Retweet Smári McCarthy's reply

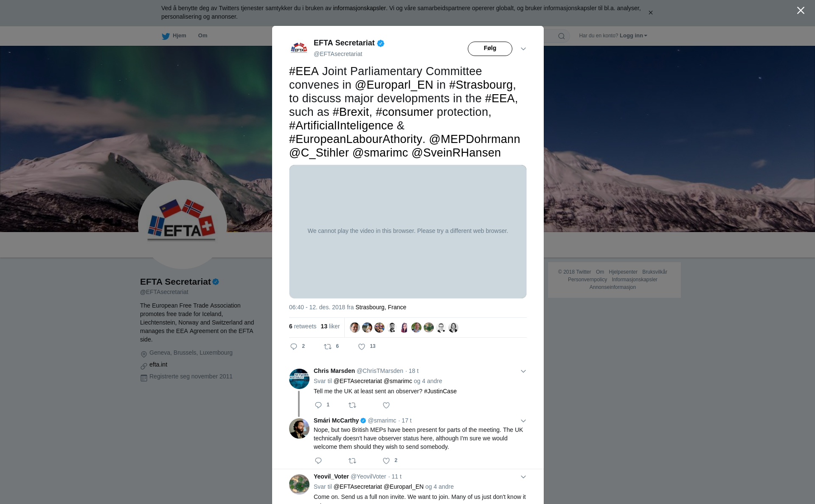tap(352, 461)
